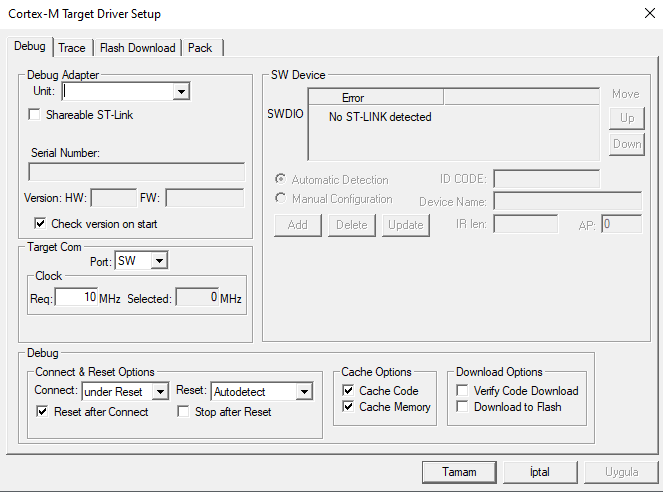Click the Move Down button
This screenshot has width=663, height=492.
pos(627,144)
